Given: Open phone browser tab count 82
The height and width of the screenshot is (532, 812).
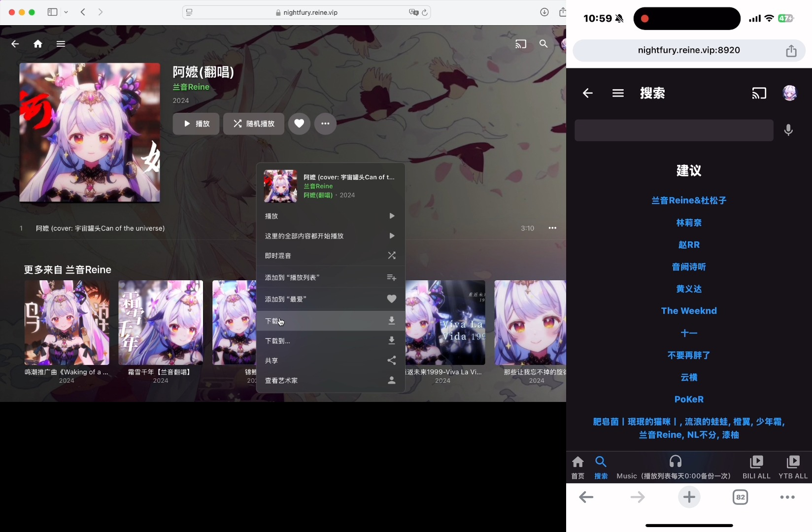Looking at the screenshot, I should coord(740,497).
